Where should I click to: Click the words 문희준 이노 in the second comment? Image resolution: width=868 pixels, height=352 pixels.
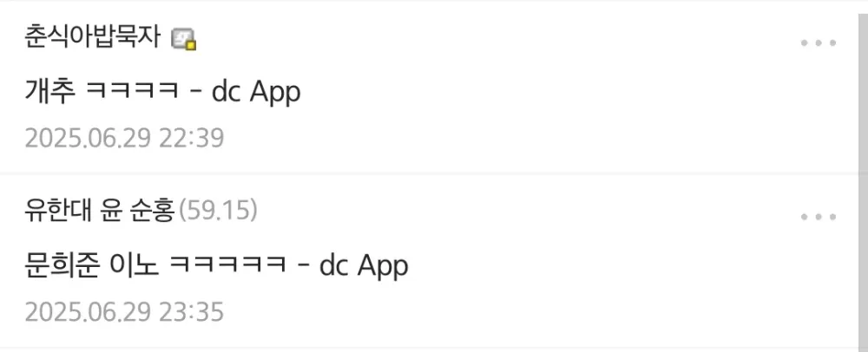pos(92,265)
